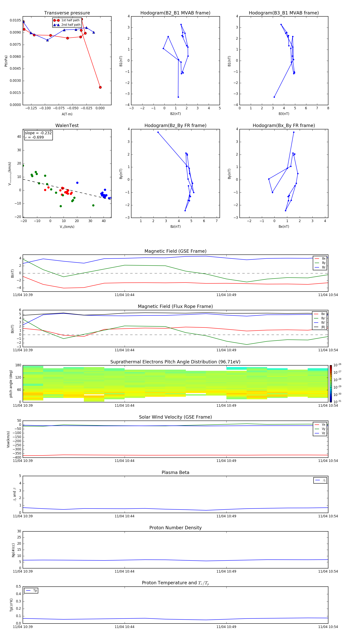
Task: Click the 'Proton Number Density' title
Action: [175, 528]
